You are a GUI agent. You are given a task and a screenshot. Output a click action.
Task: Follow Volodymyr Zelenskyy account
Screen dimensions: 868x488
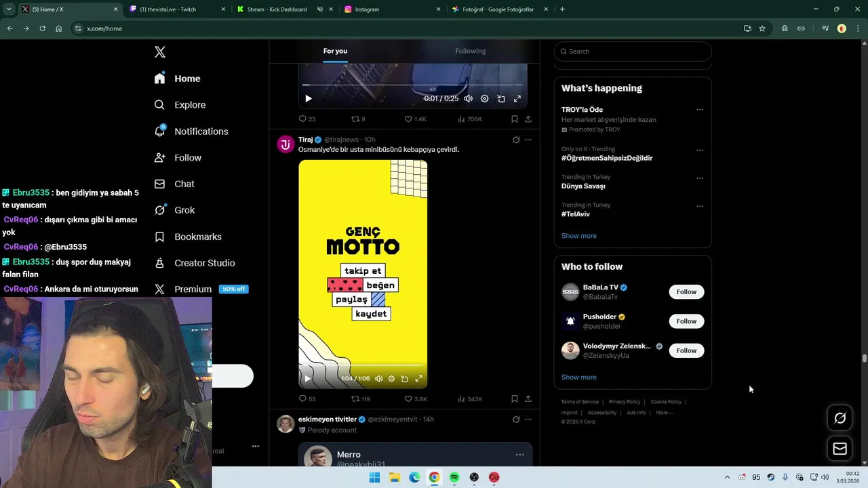[x=686, y=350]
